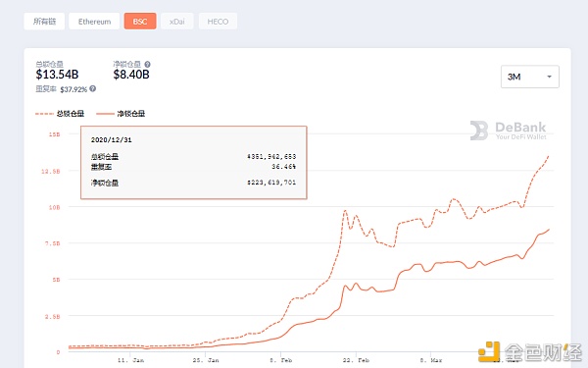Click the help icon beside the 37.92% ratio
Image resolution: width=588 pixels, height=368 pixels.
pos(93,88)
